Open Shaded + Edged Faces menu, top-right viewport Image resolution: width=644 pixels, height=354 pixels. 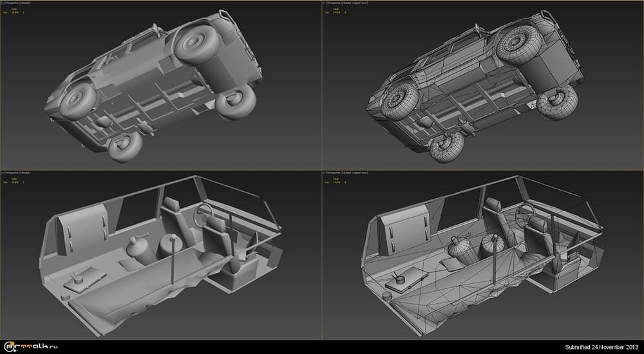pos(354,3)
